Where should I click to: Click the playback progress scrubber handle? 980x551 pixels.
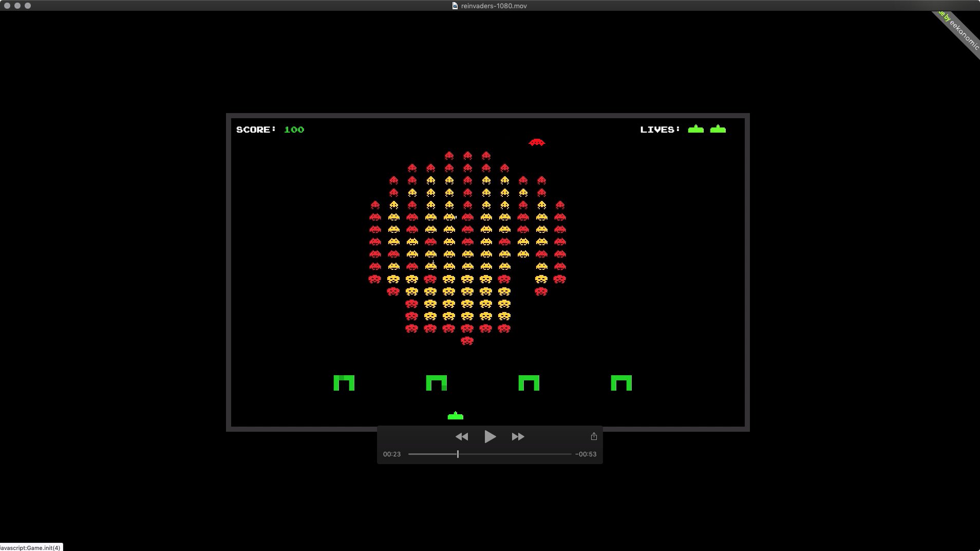458,454
